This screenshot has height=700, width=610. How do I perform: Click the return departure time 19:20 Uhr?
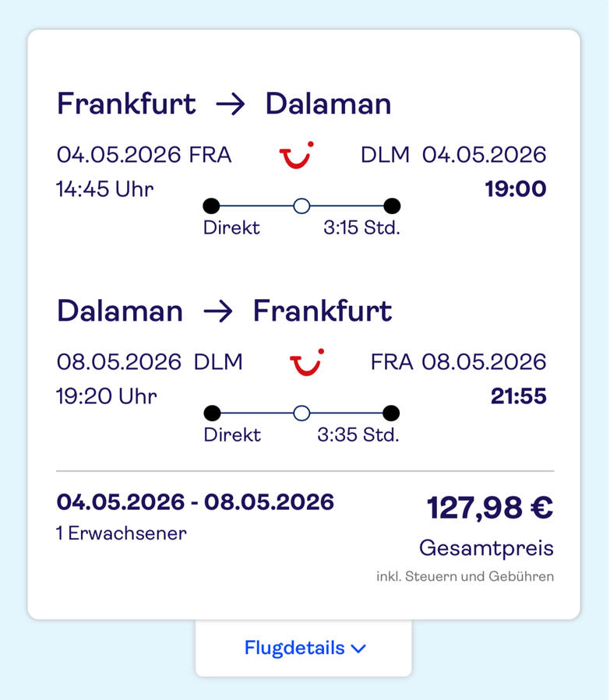click(107, 396)
